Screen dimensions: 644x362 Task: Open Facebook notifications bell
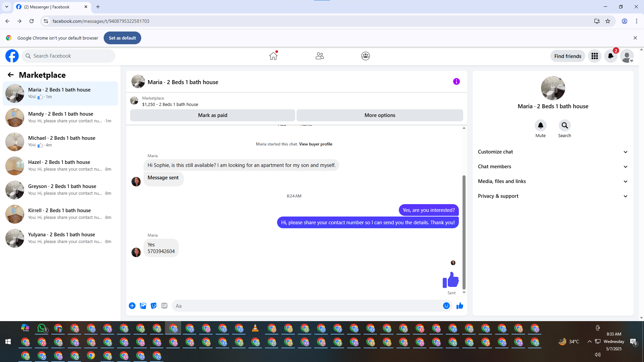click(x=610, y=56)
